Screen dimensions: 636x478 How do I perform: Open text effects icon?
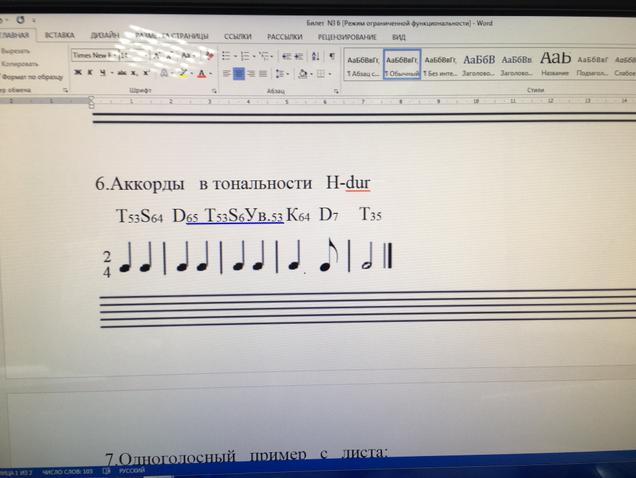point(164,74)
